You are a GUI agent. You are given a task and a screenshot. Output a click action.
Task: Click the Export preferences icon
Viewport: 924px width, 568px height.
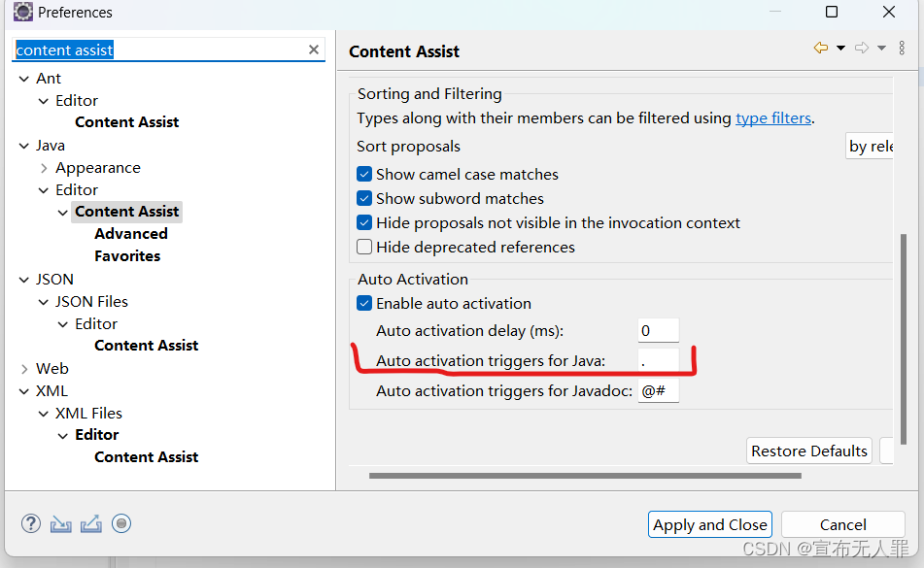point(90,523)
